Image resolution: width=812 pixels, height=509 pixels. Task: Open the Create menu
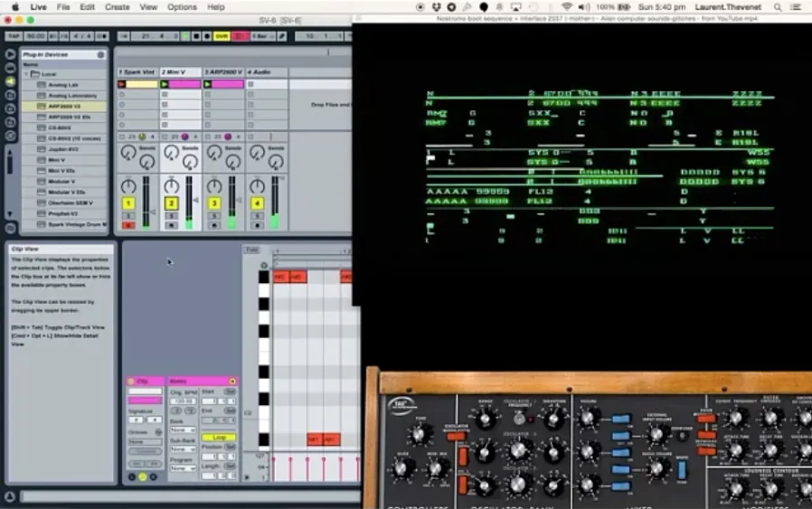[x=117, y=7]
